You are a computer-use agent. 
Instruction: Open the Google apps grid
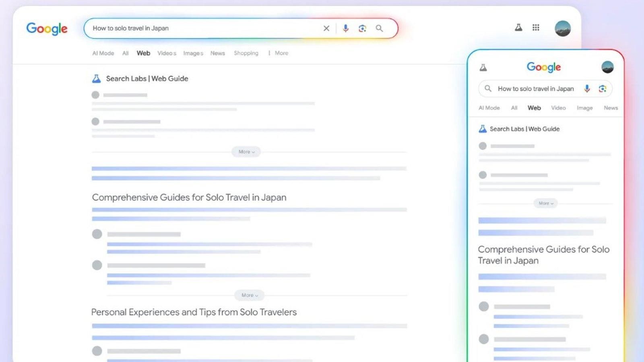pos(536,27)
